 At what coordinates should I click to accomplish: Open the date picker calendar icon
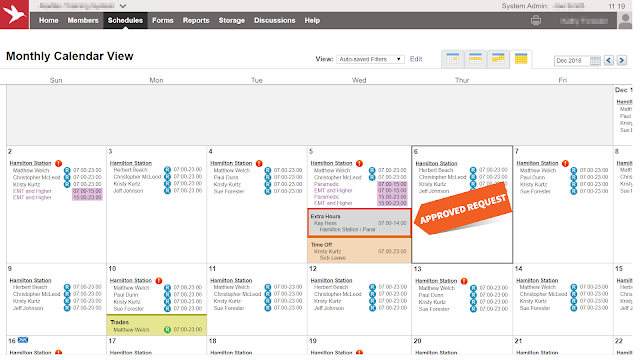pos(595,61)
